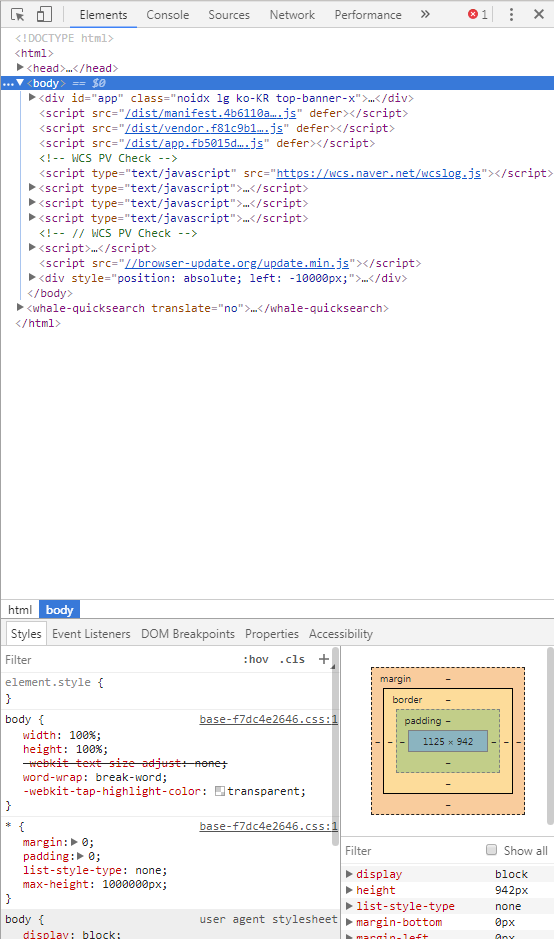Viewport: 554px width, 939px height.
Task: Open the app.fb5015d js link
Action: pos(194,143)
